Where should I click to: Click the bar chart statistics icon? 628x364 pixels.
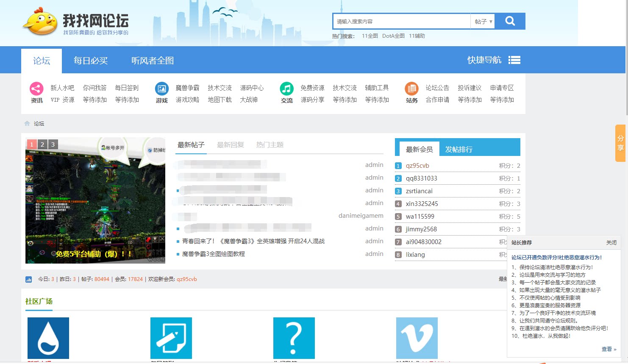click(x=29, y=279)
